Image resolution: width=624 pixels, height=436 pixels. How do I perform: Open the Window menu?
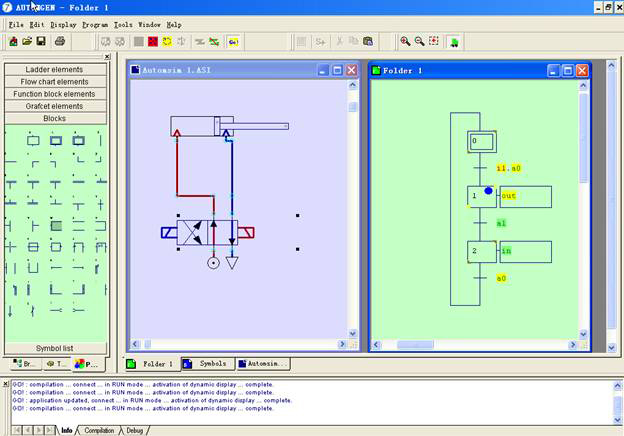(x=149, y=25)
